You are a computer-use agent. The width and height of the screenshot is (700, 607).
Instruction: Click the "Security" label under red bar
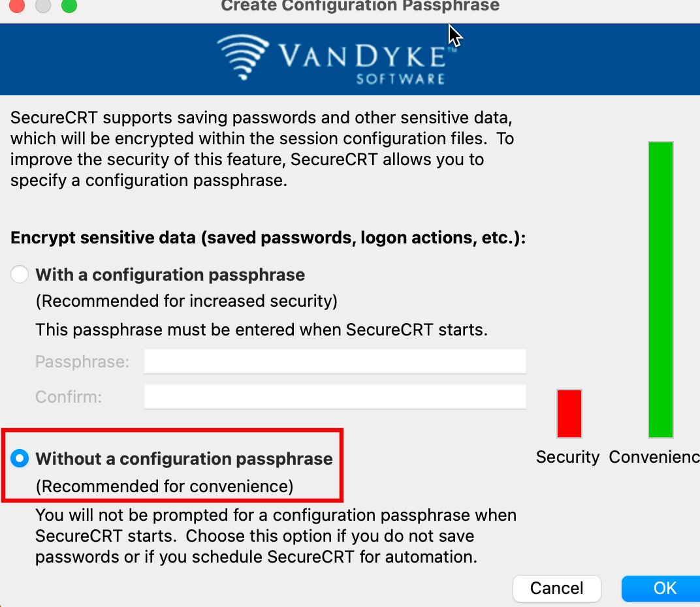coord(567,457)
